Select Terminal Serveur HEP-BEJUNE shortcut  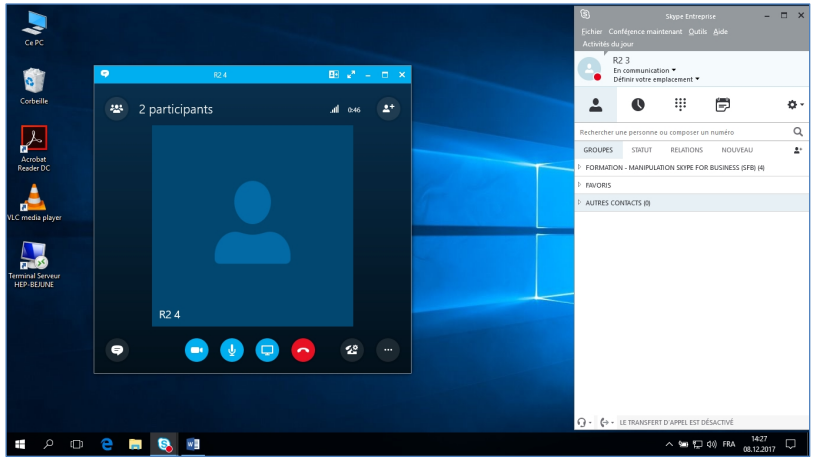click(x=34, y=264)
